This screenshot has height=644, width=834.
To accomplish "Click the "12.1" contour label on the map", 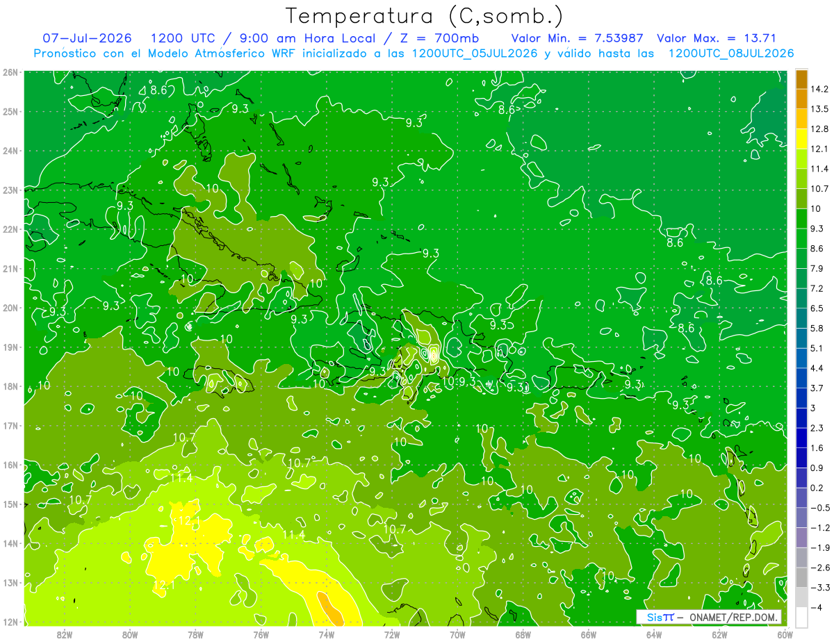I will coord(163,586).
